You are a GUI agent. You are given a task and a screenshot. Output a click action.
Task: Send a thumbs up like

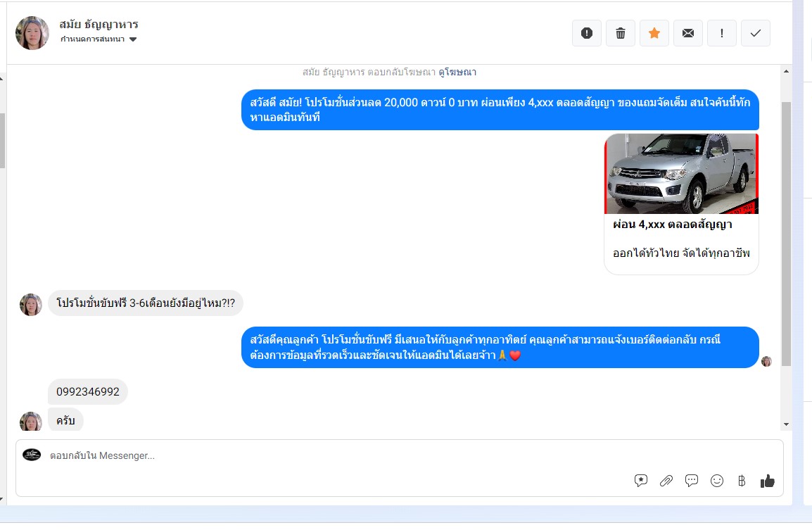click(x=768, y=481)
